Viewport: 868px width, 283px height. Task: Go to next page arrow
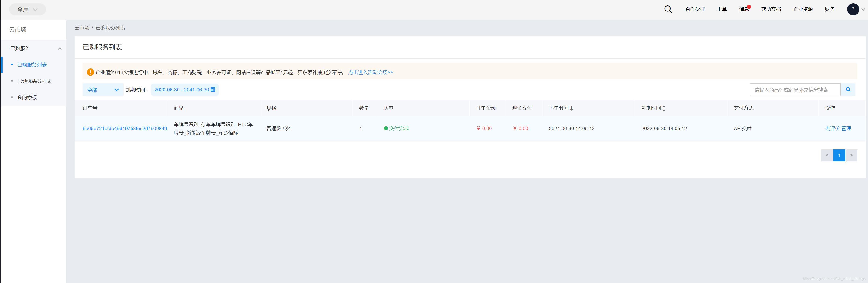[x=851, y=155]
